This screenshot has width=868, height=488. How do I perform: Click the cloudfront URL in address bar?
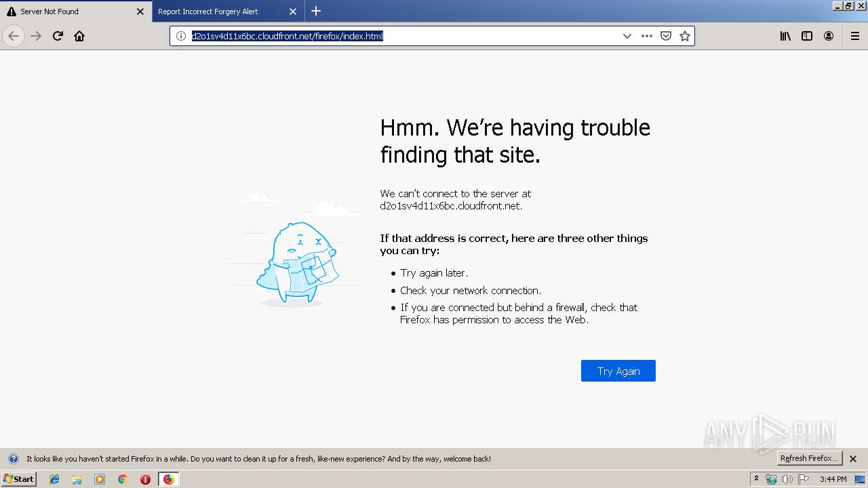288,36
